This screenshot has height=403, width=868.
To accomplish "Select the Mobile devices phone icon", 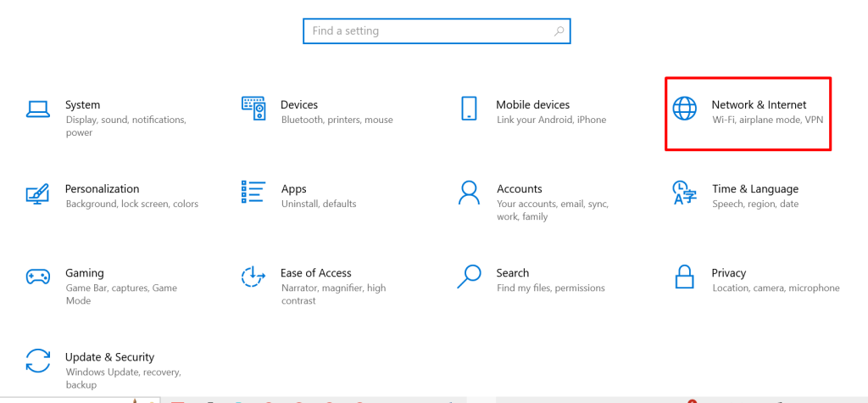I will tap(469, 109).
